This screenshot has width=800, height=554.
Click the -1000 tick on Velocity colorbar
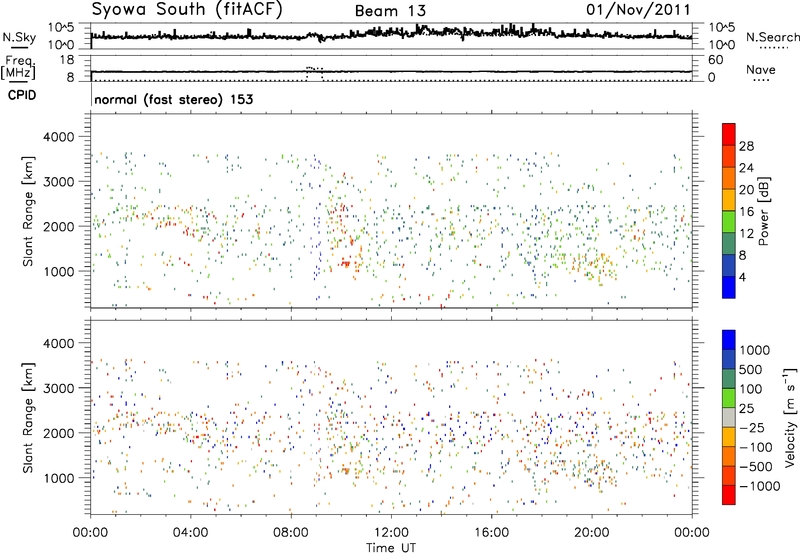coord(759,486)
